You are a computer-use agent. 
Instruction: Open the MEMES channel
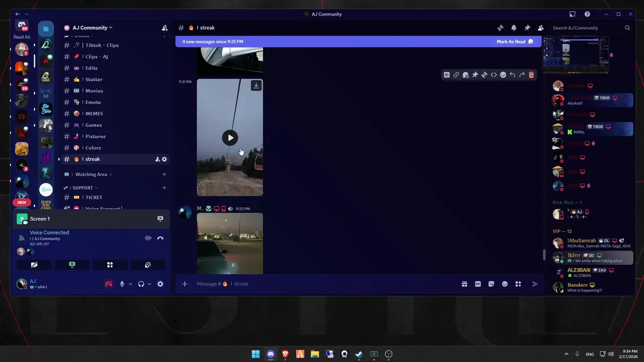click(115, 114)
